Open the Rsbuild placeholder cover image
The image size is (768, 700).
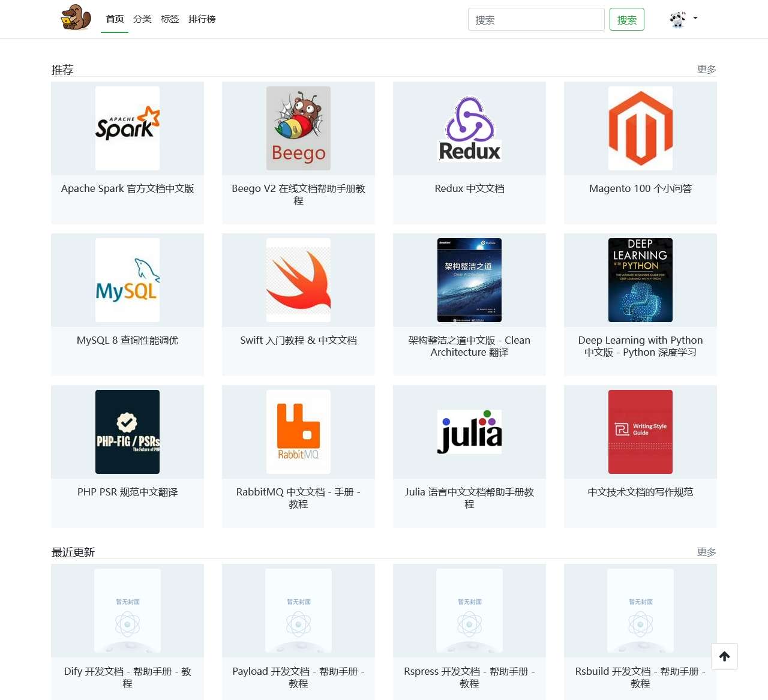pos(640,611)
